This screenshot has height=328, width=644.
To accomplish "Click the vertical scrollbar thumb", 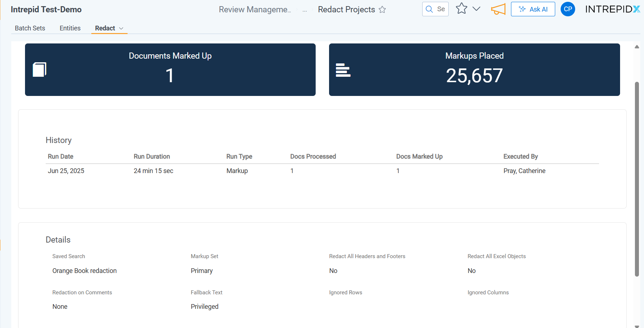I will [x=637, y=179].
